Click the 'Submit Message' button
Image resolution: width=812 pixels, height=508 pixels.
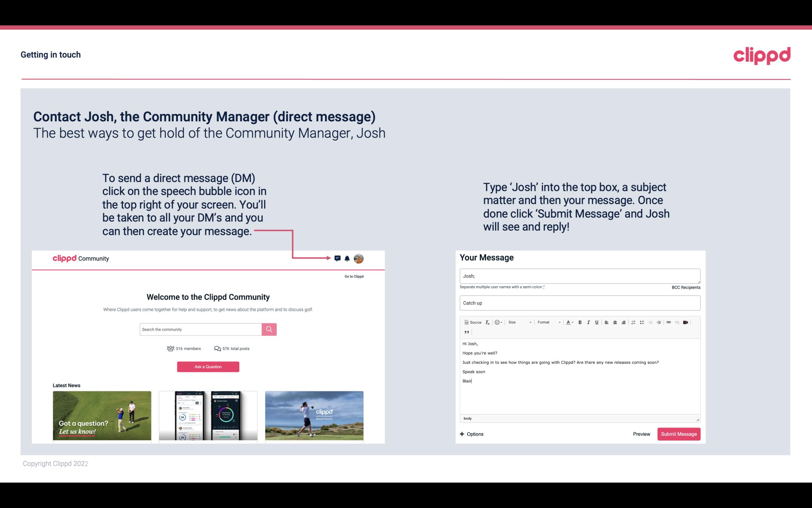tap(678, 434)
